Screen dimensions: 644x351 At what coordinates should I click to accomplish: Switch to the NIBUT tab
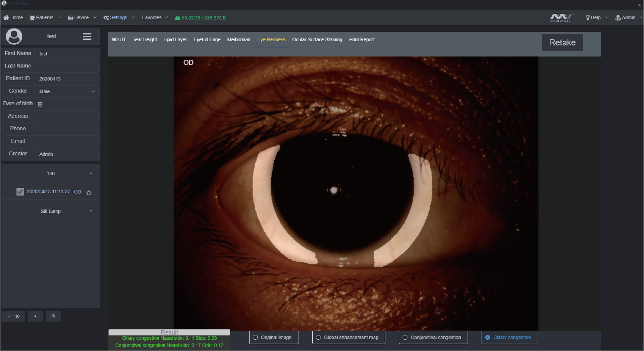[x=119, y=39]
